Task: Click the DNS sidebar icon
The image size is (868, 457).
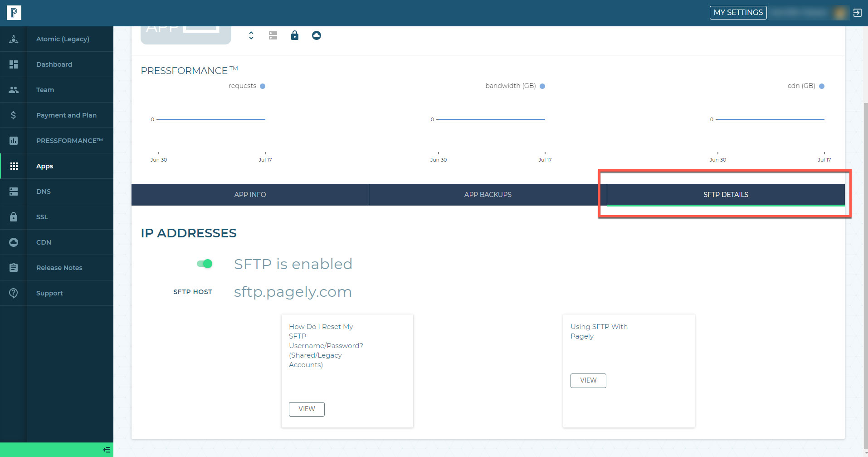Action: (13, 191)
